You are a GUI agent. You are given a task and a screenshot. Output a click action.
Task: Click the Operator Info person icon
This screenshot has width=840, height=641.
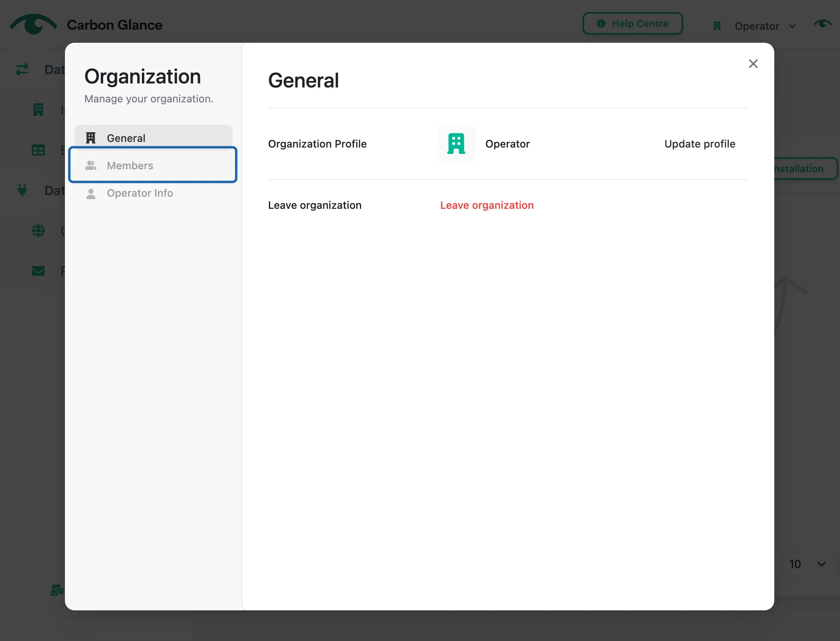[91, 194]
